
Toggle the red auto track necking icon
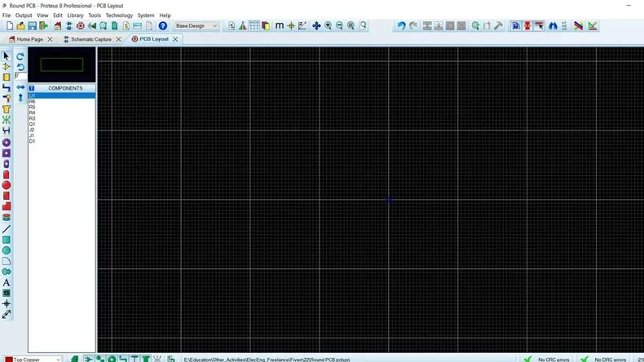tap(527, 26)
